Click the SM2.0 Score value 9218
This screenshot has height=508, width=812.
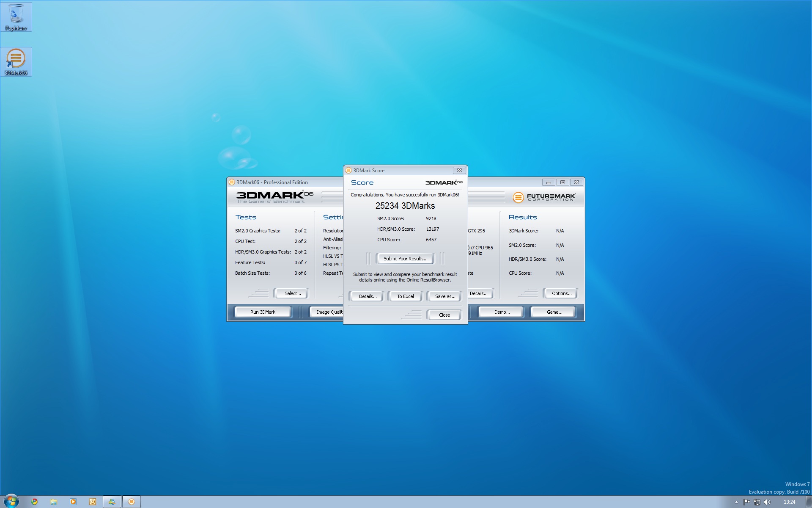tap(431, 218)
